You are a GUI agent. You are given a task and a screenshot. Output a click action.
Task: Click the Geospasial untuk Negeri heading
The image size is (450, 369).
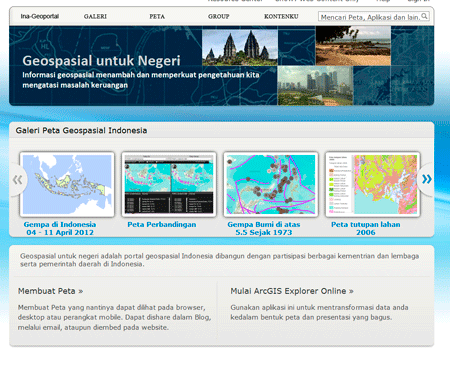pyautogui.click(x=101, y=61)
